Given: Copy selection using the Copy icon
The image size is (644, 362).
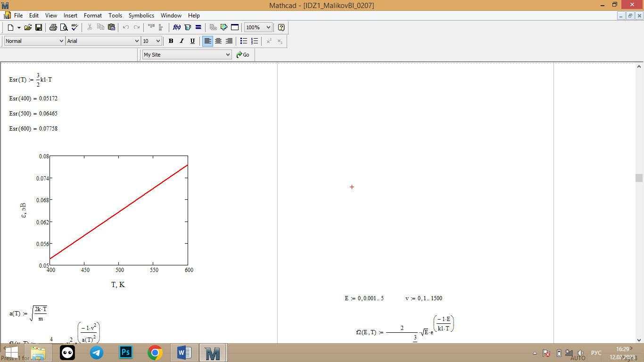Looking at the screenshot, I should pos(100,27).
